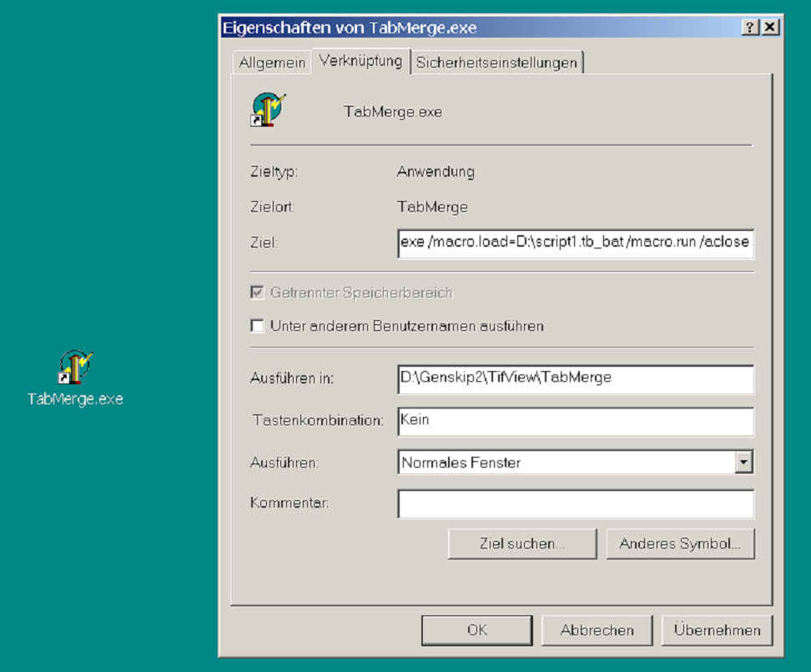This screenshot has width=811, height=672.
Task: Click into the Ziel text field
Action: point(575,243)
